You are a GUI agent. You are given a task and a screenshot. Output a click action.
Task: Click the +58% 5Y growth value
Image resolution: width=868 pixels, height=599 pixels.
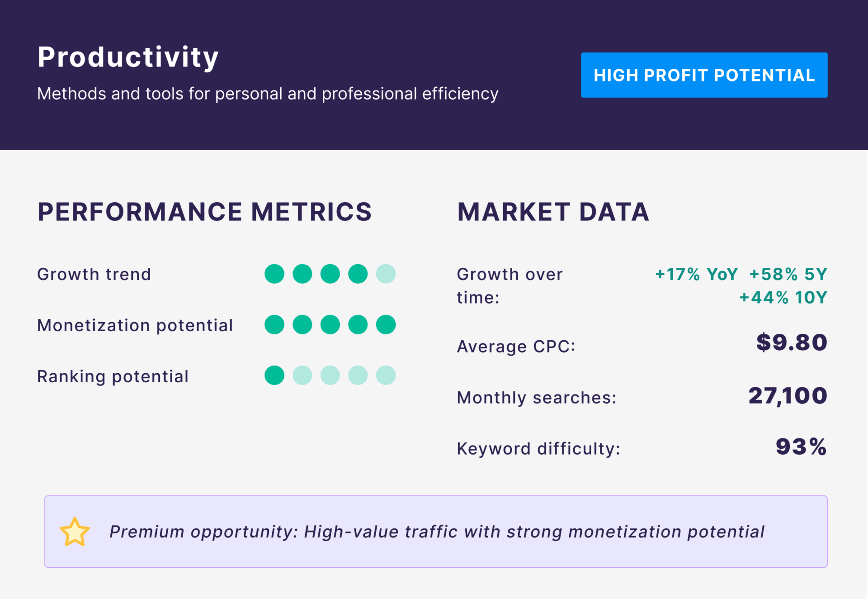click(x=788, y=274)
